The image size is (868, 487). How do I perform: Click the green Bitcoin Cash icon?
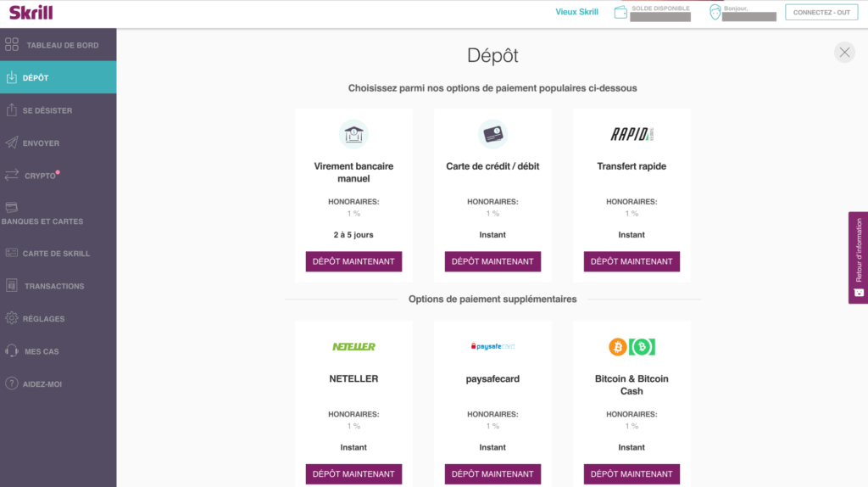pos(643,347)
